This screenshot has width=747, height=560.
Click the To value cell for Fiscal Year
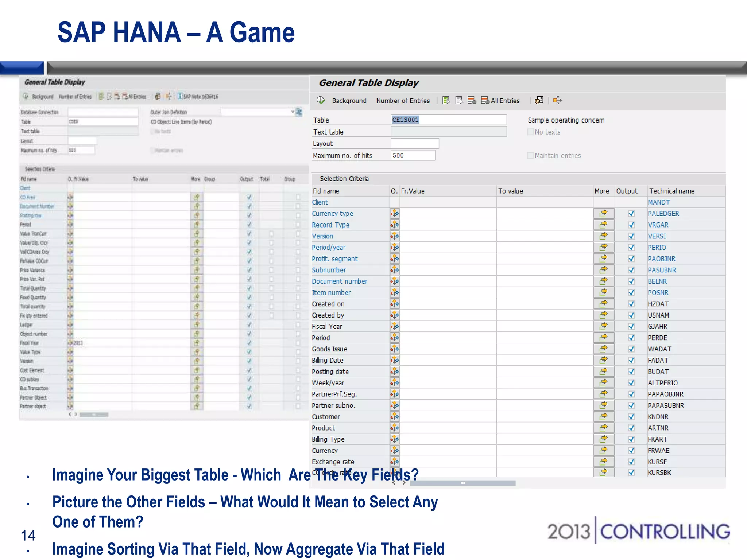[x=545, y=327]
